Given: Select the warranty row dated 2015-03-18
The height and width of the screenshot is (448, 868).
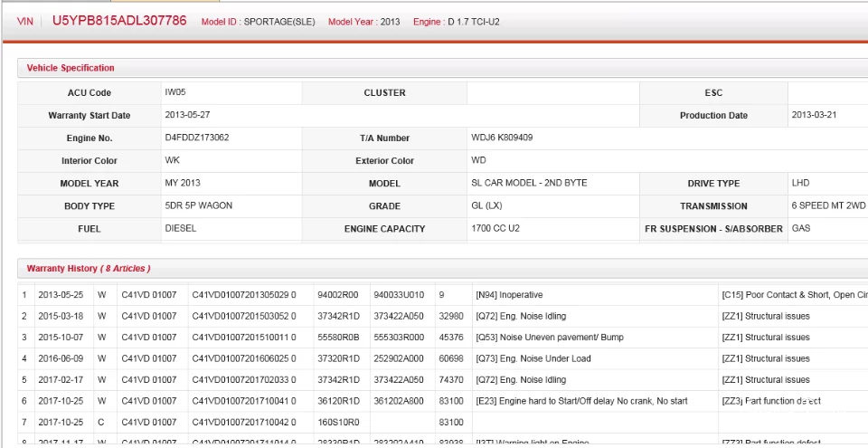Looking at the screenshot, I should pos(61,316).
